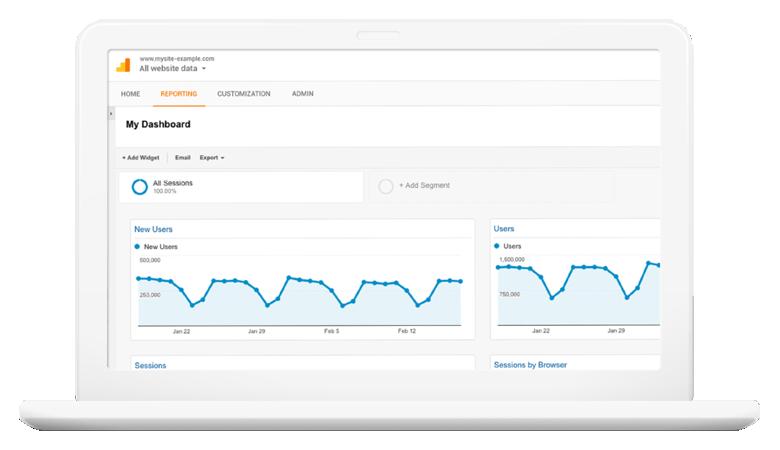Click the + Add Segment text
The height and width of the screenshot is (450, 780).
click(424, 185)
